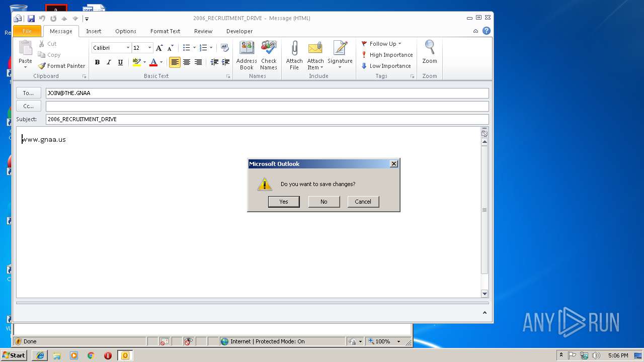Open Internet Explorer from taskbar
The height and width of the screenshot is (362, 644).
pyautogui.click(x=40, y=355)
